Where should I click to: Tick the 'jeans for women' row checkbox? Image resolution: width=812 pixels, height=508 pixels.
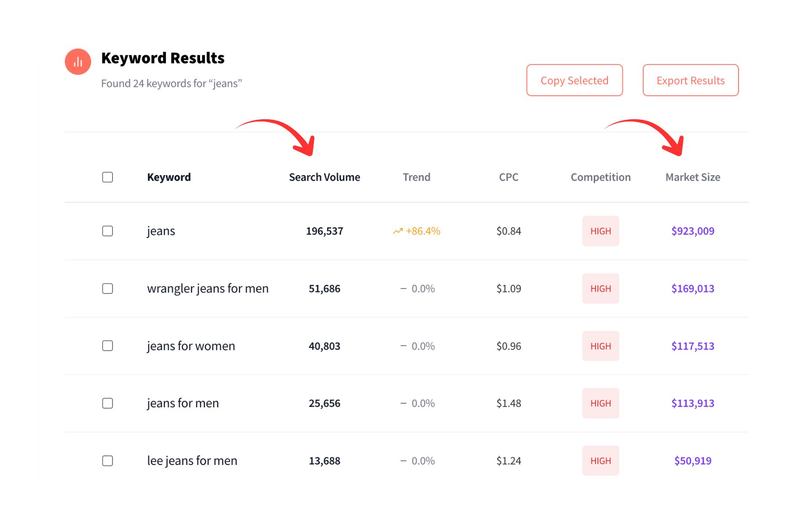pyautogui.click(x=108, y=346)
